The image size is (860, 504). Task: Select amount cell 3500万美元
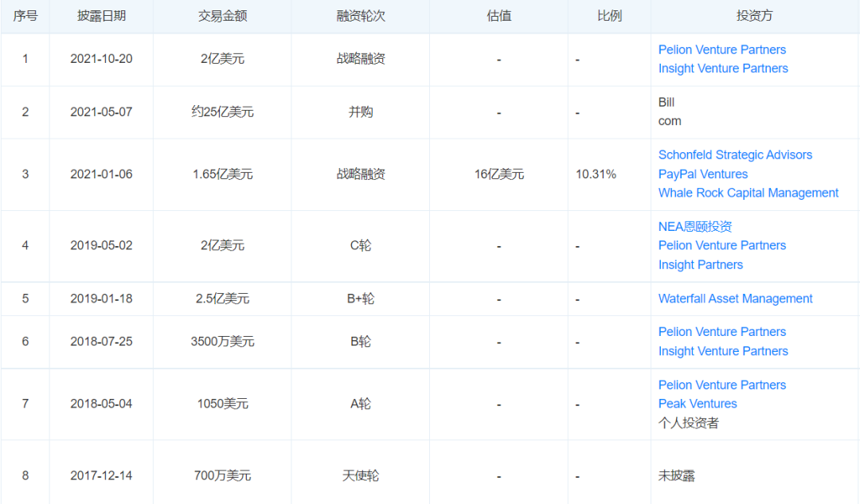(222, 342)
